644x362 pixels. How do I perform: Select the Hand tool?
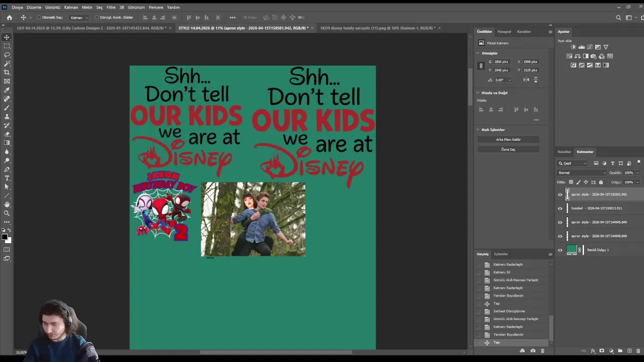tap(7, 204)
